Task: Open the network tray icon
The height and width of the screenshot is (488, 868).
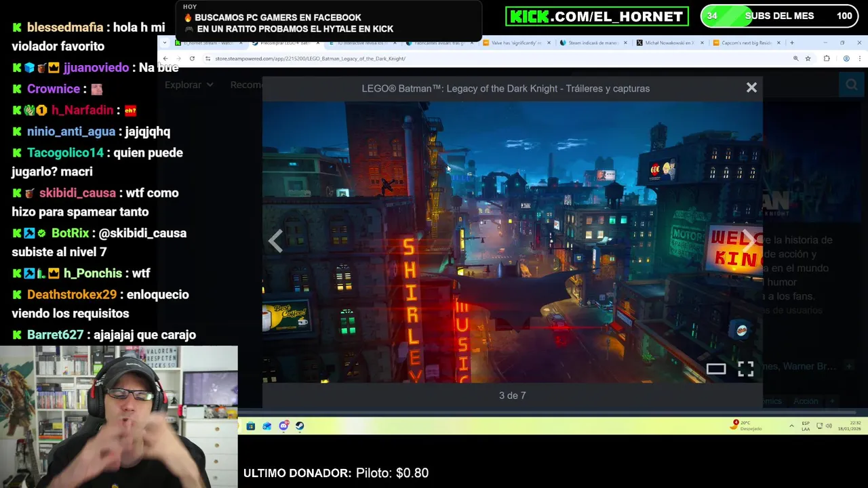Action: (819, 426)
